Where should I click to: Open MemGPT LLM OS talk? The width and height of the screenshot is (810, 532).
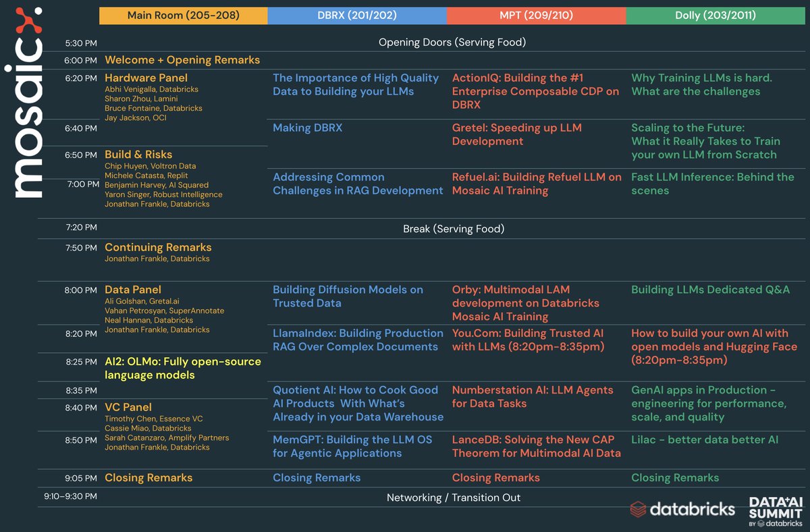coord(352,446)
